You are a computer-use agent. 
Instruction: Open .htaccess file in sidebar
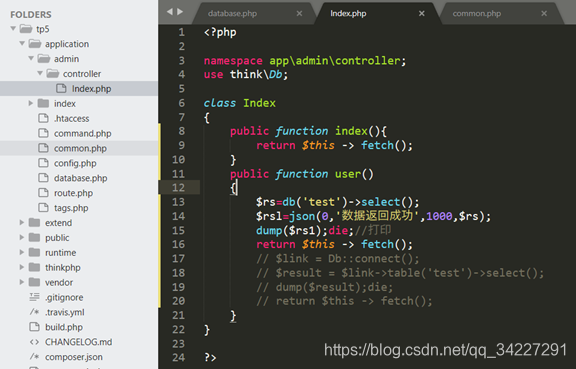pos(72,118)
